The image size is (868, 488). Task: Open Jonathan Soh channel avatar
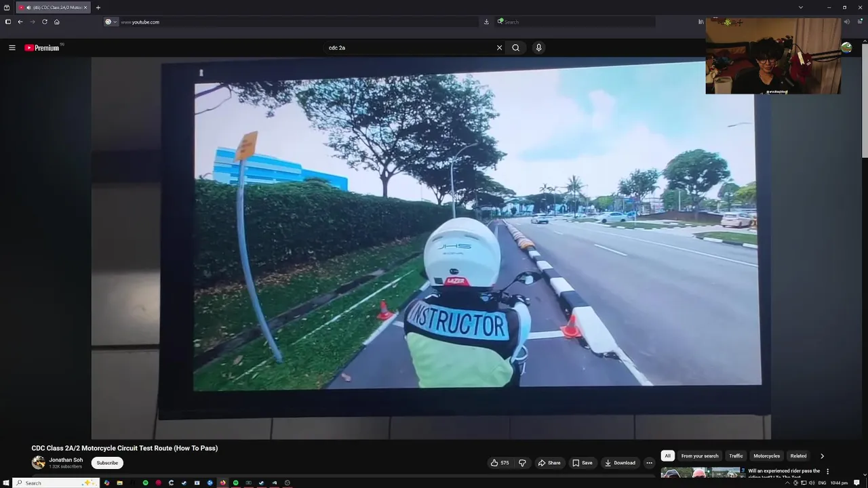point(39,463)
